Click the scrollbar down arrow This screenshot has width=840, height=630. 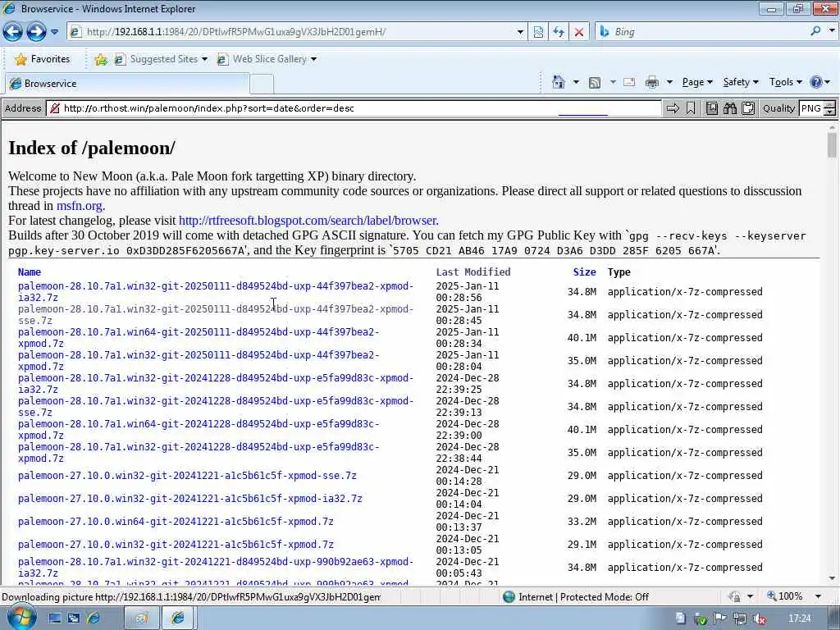click(832, 578)
